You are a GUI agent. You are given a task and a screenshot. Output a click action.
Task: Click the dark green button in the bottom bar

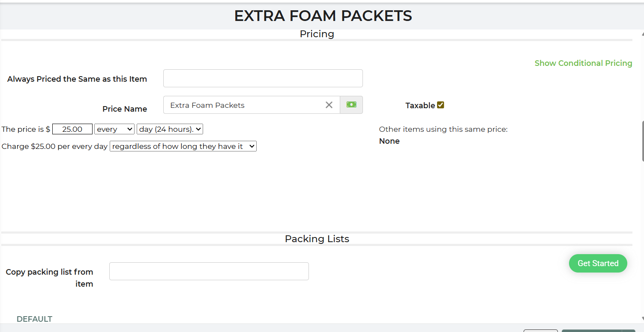[x=591, y=331]
